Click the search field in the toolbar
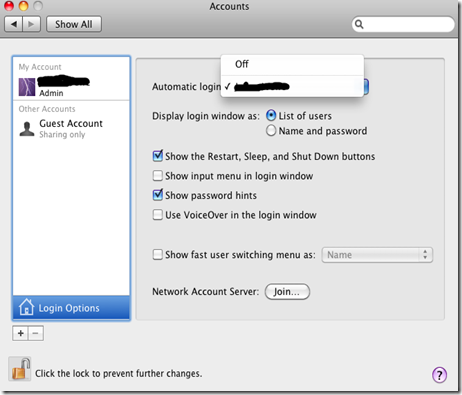The width and height of the screenshot is (462, 395). point(403,24)
